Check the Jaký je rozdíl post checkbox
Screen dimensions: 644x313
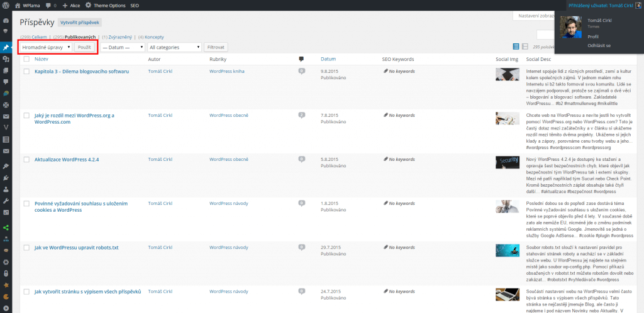click(x=26, y=116)
